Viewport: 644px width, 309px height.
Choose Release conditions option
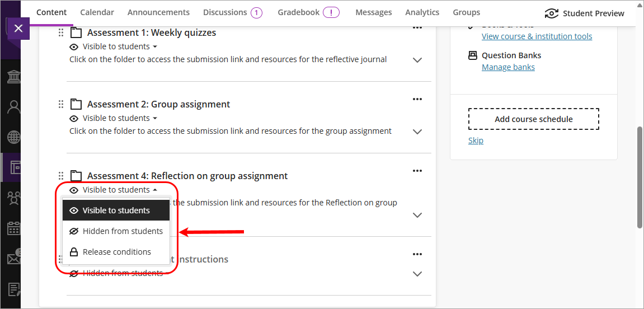[x=116, y=251]
